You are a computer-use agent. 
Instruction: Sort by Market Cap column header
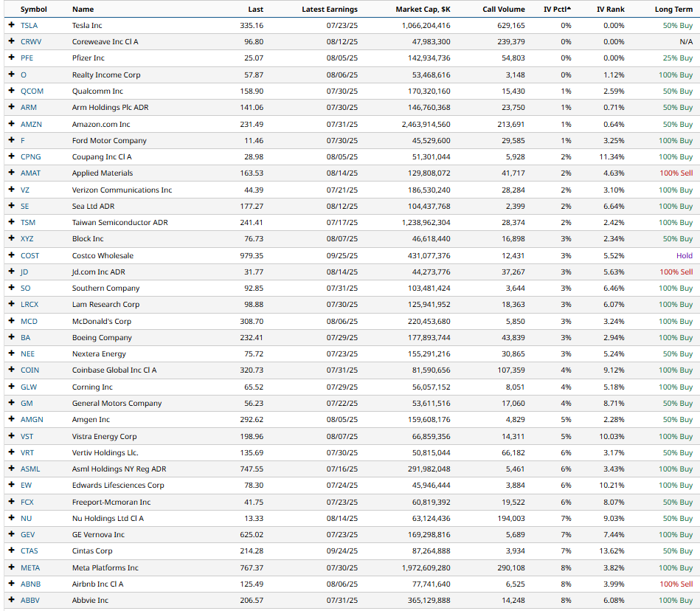[423, 9]
